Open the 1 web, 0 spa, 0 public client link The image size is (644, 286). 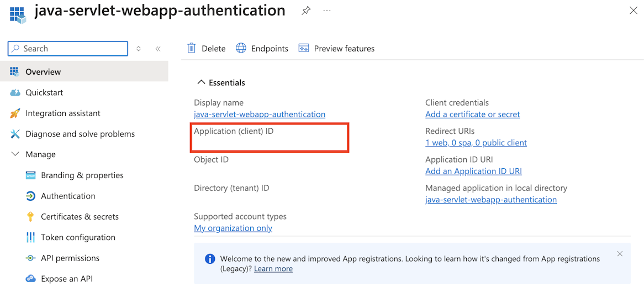(476, 143)
